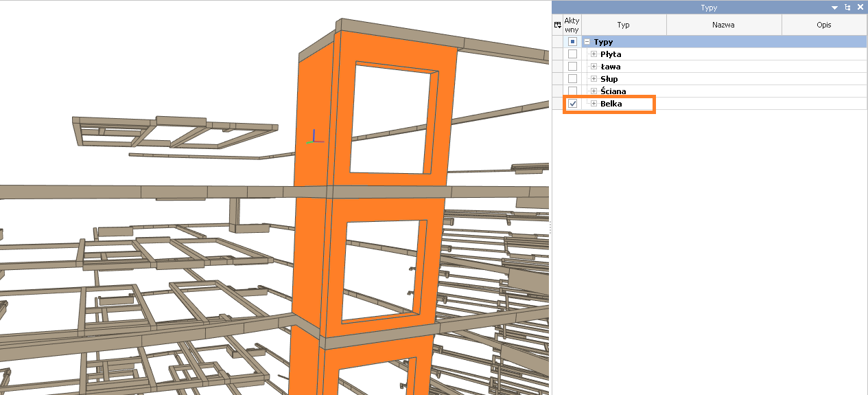Toggle the root Typy tri-state checkbox
Image resolution: width=868 pixels, height=395 pixels.
(x=572, y=42)
